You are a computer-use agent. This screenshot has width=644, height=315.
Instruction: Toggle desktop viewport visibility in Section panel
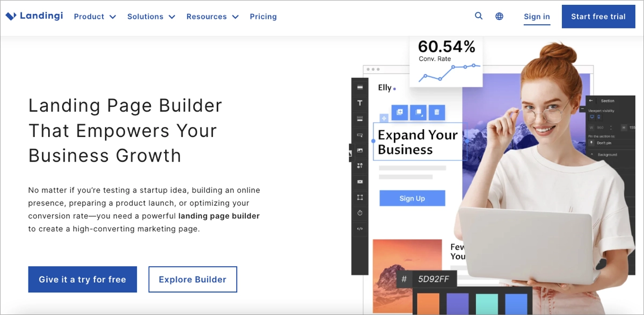(592, 116)
